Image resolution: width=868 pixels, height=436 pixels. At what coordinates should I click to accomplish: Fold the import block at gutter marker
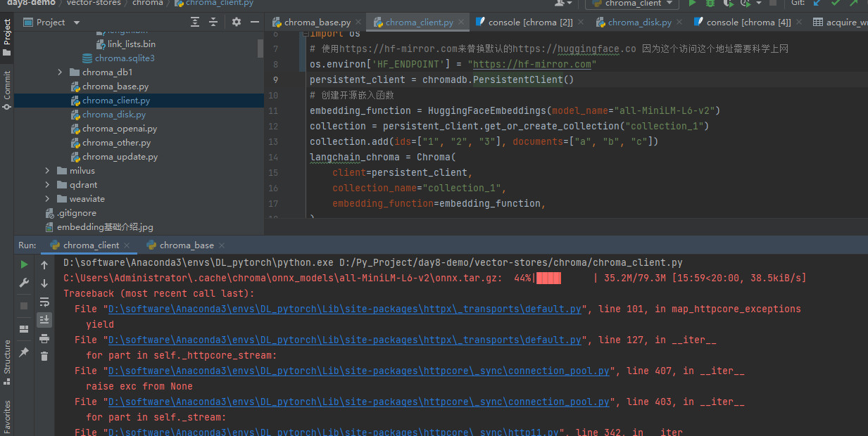[304, 34]
